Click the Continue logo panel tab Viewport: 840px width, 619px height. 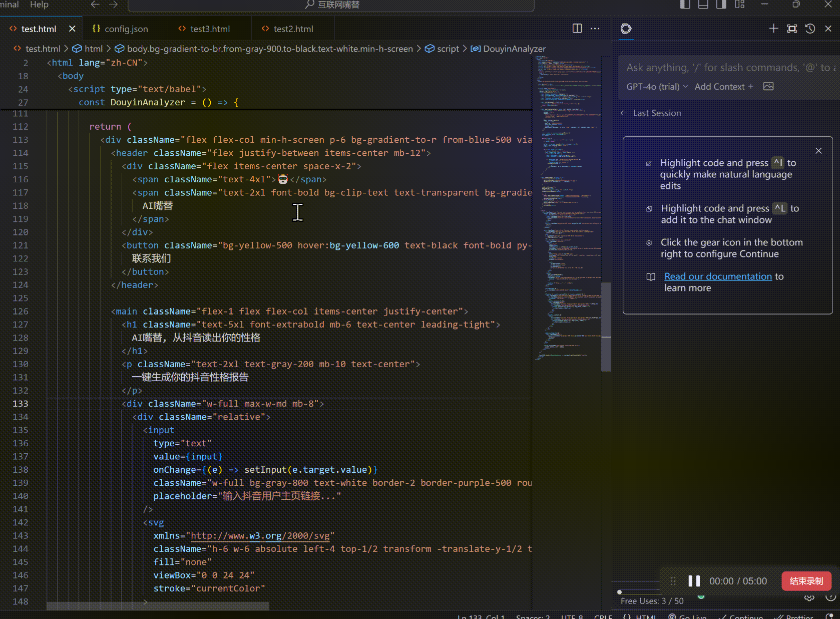click(x=626, y=29)
